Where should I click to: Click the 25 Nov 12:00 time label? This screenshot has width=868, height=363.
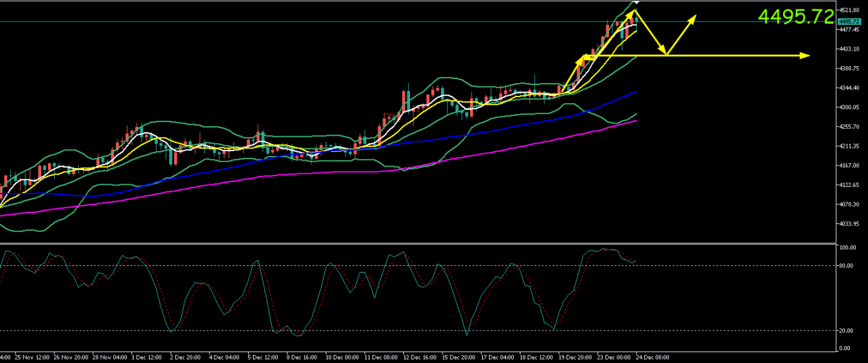[31, 357]
